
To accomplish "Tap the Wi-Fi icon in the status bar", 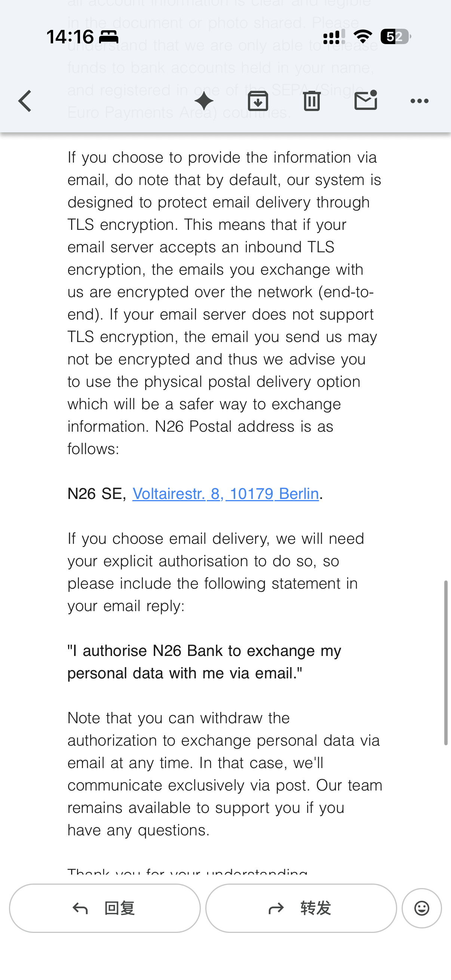I will click(x=363, y=37).
